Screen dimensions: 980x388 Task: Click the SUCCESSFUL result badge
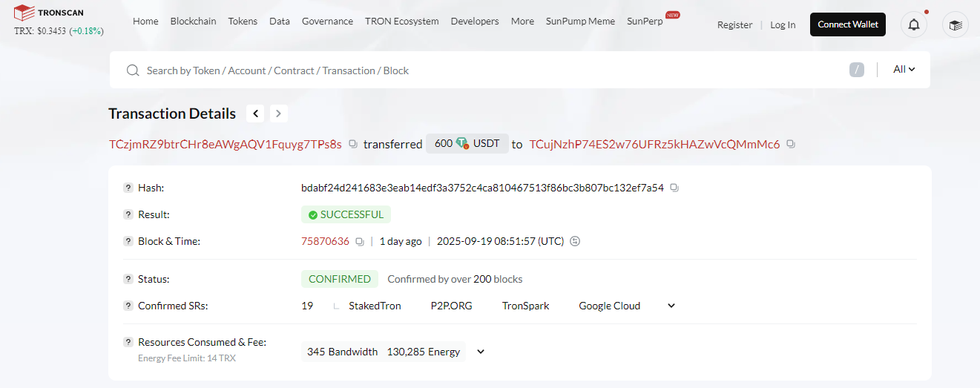click(x=346, y=214)
